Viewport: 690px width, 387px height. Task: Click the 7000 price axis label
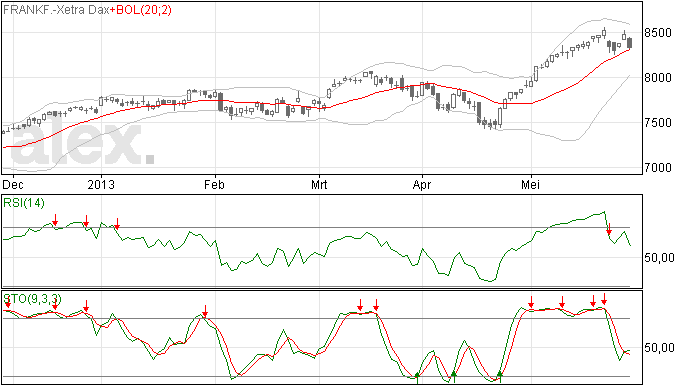658,168
